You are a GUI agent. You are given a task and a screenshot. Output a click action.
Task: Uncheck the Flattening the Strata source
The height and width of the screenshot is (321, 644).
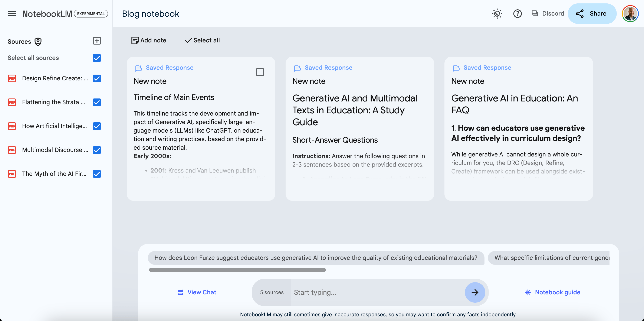(97, 102)
